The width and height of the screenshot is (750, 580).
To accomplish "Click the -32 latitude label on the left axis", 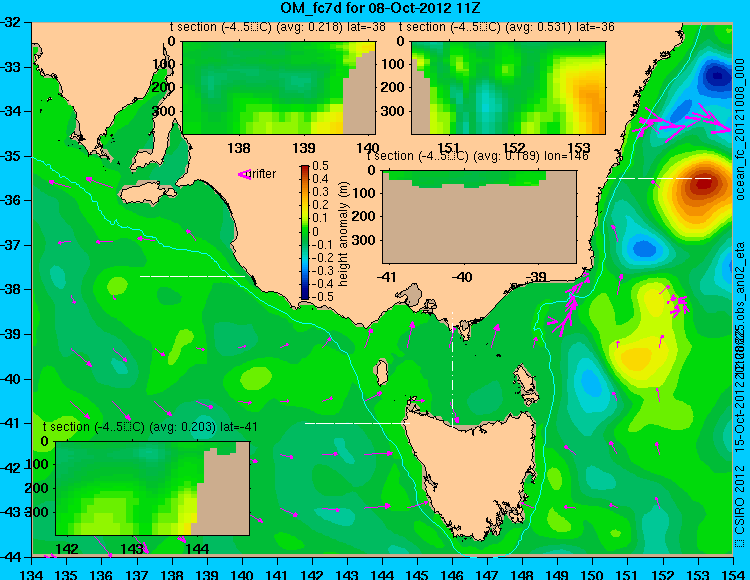I will pyautogui.click(x=11, y=22).
